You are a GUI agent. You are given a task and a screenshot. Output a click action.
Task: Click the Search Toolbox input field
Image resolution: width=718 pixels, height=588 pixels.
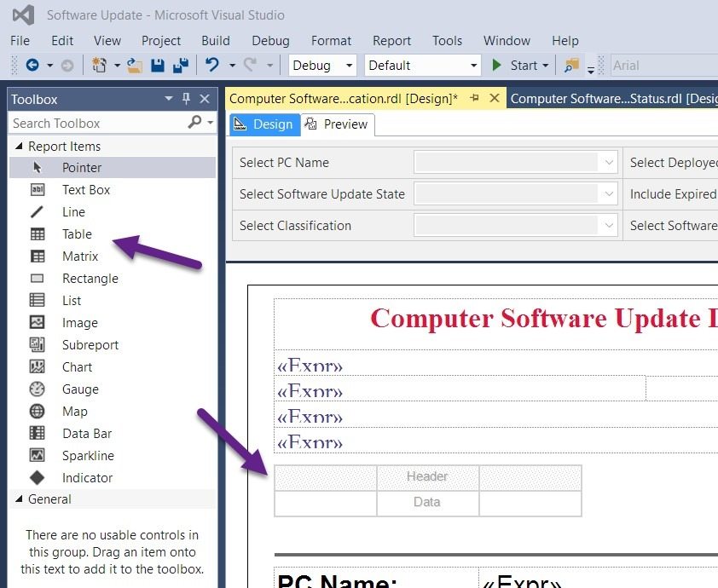[x=98, y=123]
